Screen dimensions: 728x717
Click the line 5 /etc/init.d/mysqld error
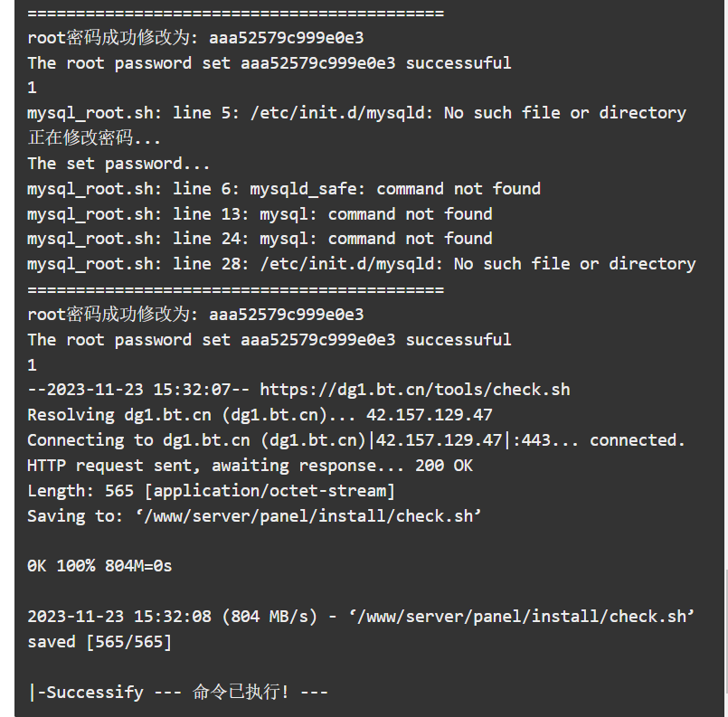pyautogui.click(x=356, y=113)
